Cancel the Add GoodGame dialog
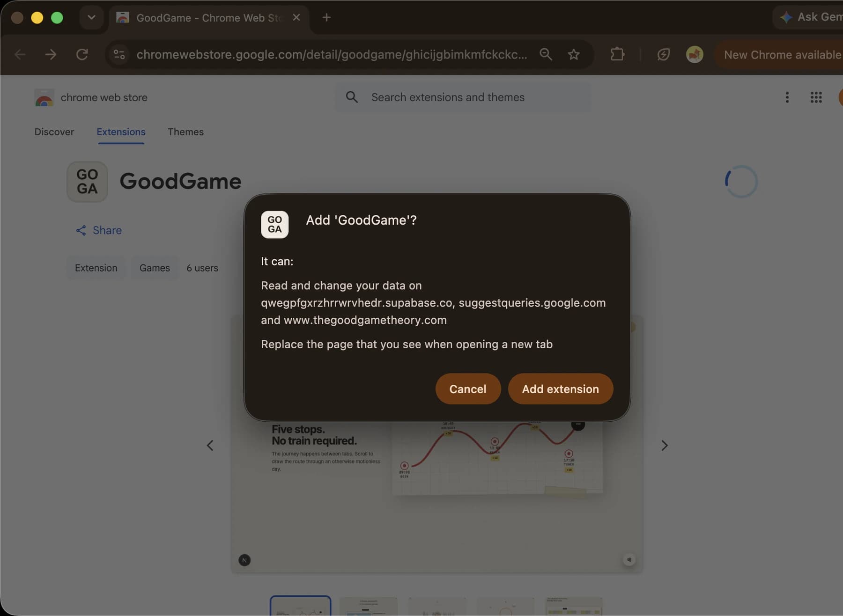The width and height of the screenshot is (843, 616). 467,389
